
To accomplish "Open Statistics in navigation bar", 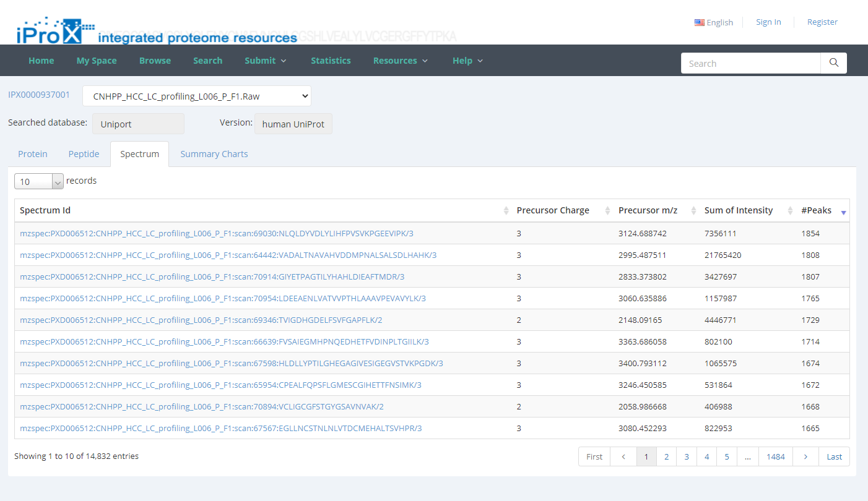I will tap(331, 61).
